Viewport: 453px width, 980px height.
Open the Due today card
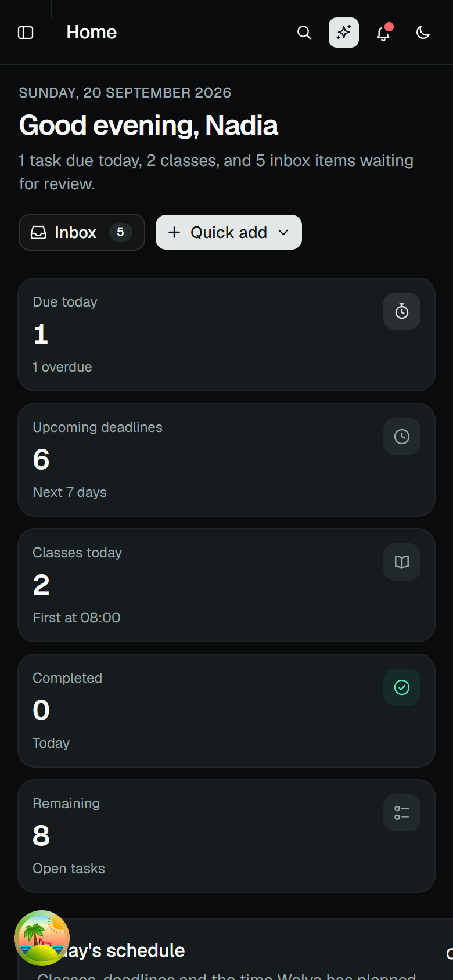coord(227,334)
